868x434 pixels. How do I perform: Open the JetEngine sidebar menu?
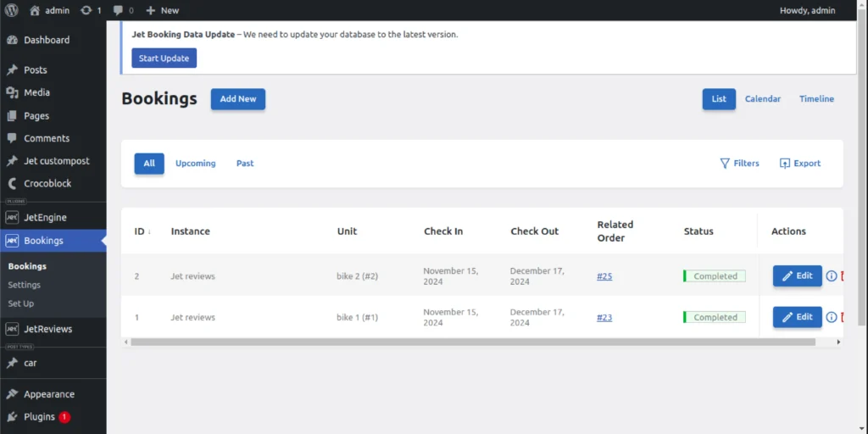(45, 217)
